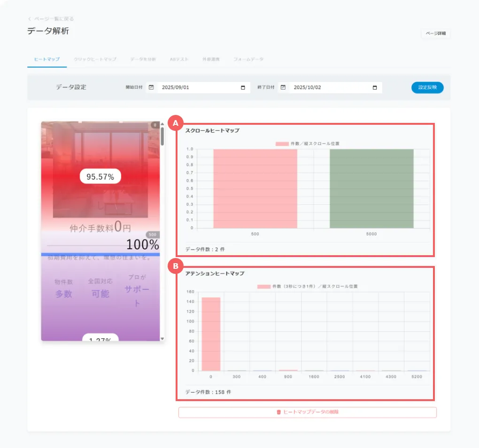Open the ABテスト tab

(179, 60)
